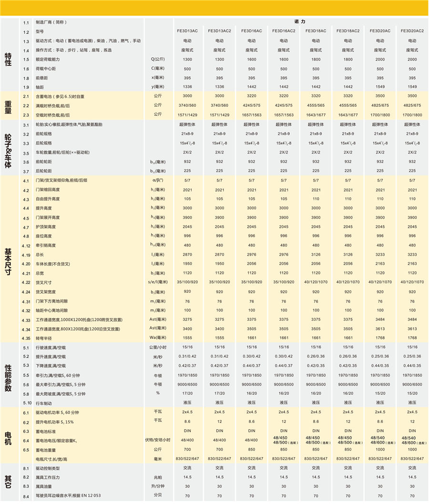Image resolution: width=429 pixels, height=504 pixels.
Task: Select the FE3D13AC model column header
Action: tap(187, 31)
